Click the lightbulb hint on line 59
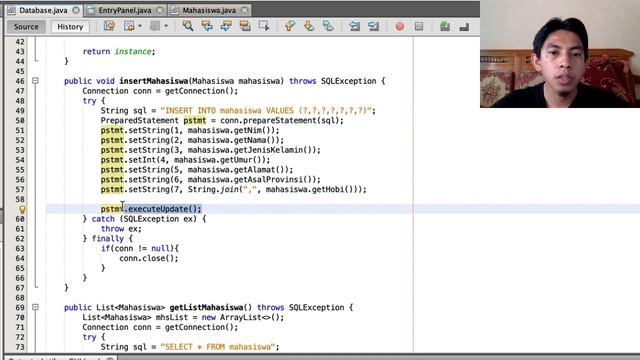 [22, 209]
